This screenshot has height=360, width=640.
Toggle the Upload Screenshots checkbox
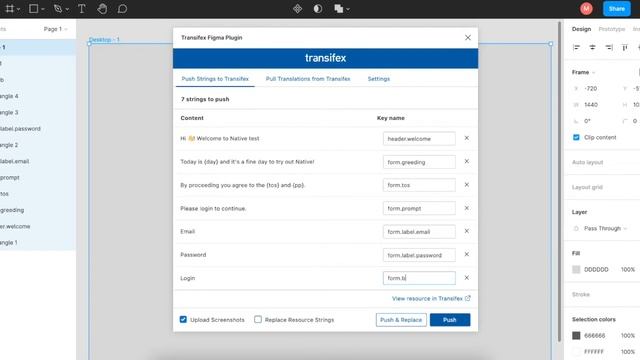[x=183, y=319]
